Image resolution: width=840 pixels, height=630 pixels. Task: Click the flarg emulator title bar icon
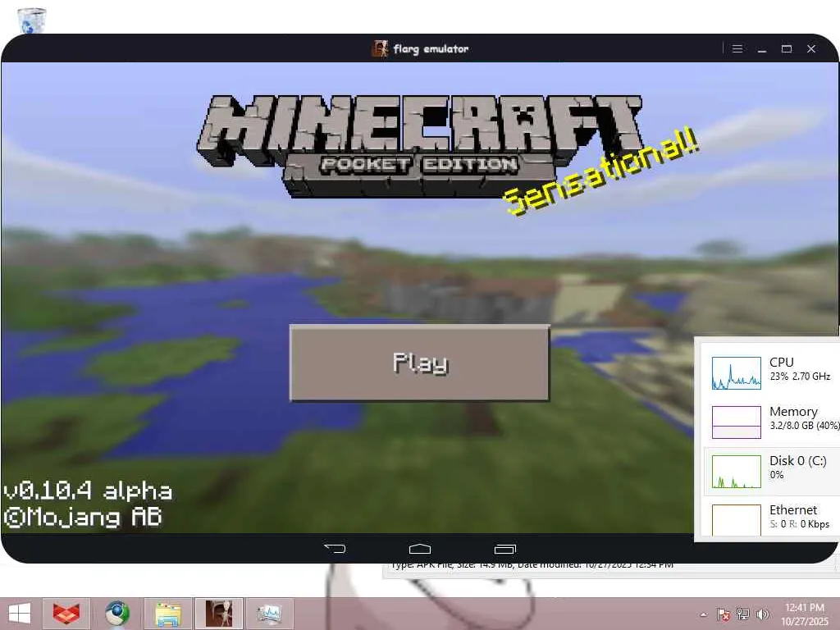click(380, 48)
